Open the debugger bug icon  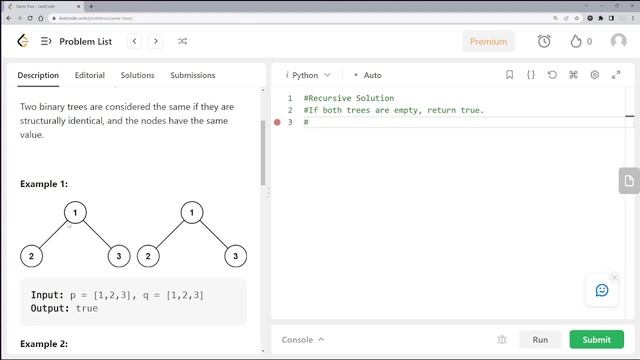(502, 340)
